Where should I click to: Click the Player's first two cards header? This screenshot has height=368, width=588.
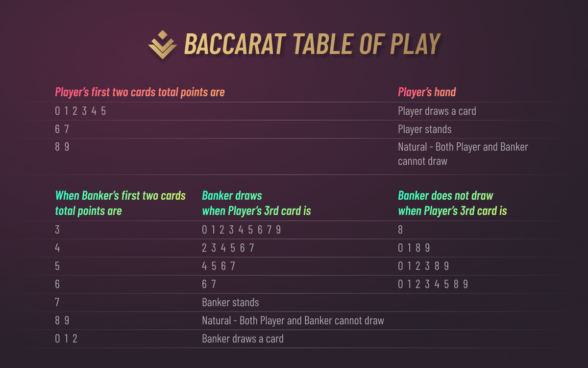(140, 92)
